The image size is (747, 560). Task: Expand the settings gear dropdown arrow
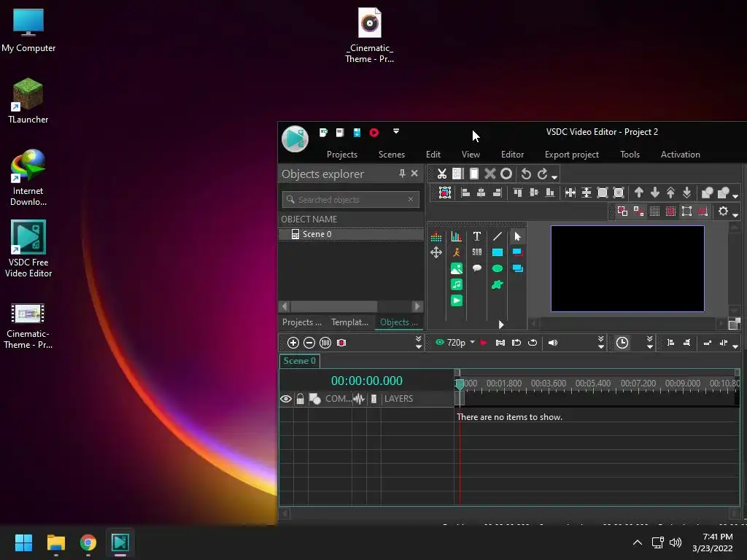735,215
